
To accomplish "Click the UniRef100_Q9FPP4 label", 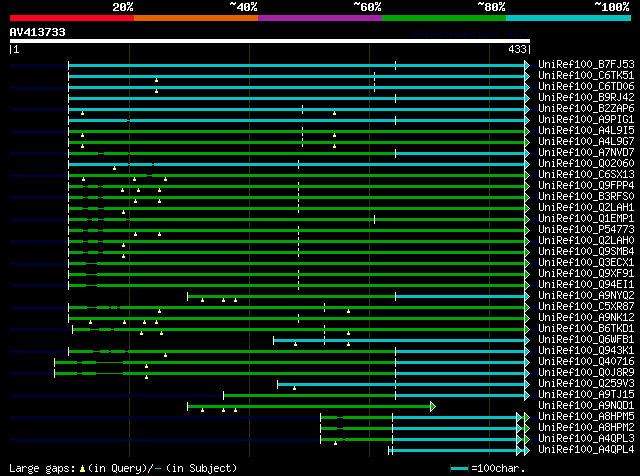I will click(586, 186).
